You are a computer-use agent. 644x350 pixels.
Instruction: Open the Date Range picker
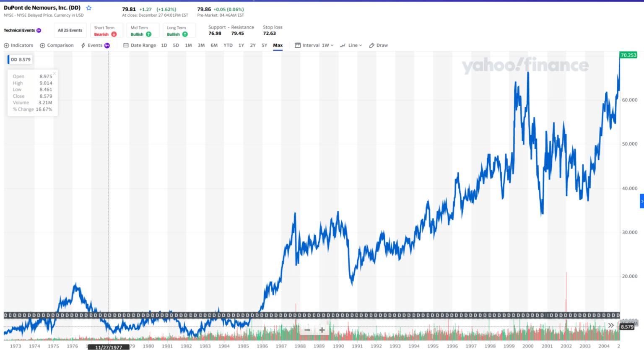tap(140, 45)
